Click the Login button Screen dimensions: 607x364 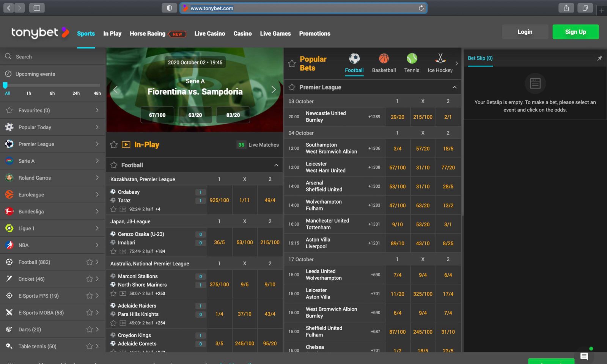tap(525, 32)
